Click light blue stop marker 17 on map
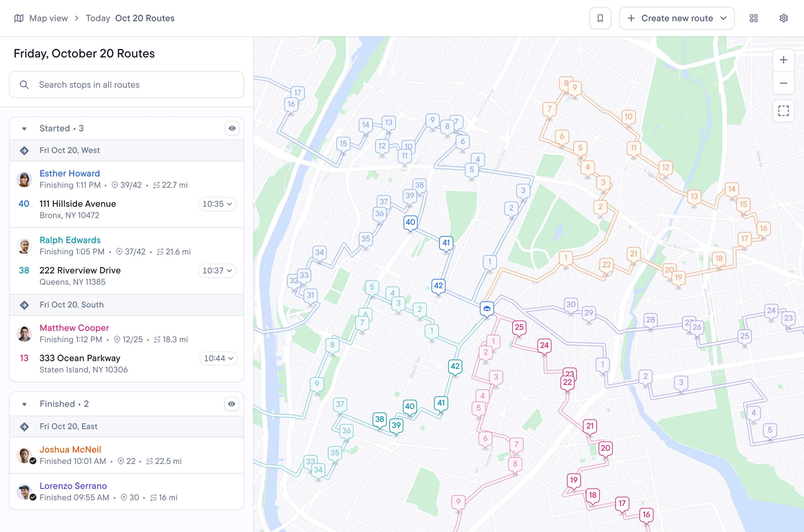The image size is (804, 532). pyautogui.click(x=298, y=93)
